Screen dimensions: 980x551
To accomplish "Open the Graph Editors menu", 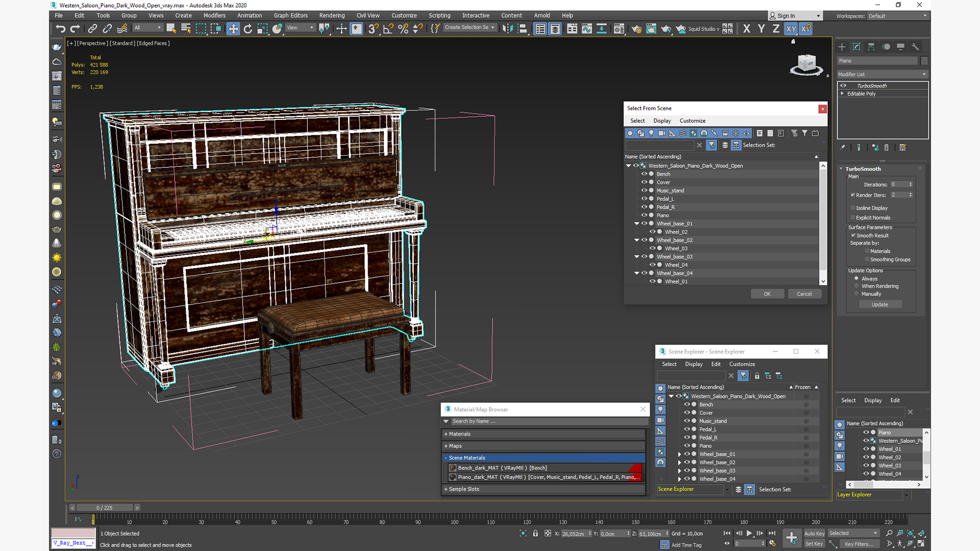I will point(291,15).
